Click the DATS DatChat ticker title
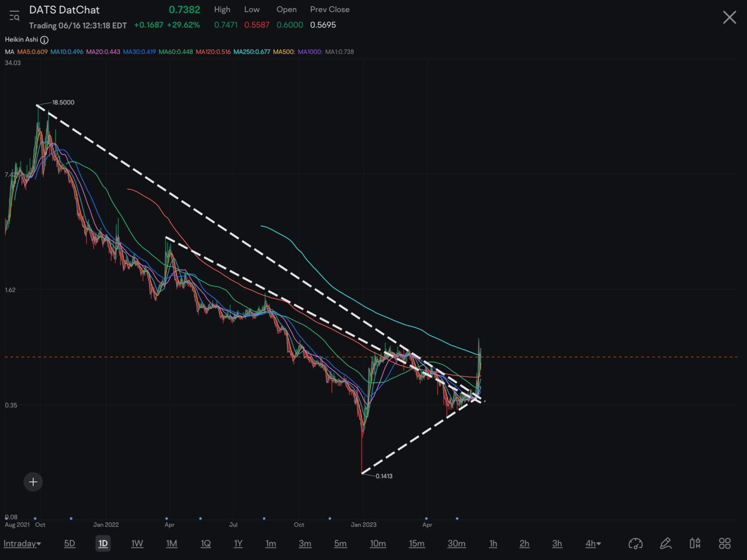This screenshot has height=560, width=747. (64, 10)
